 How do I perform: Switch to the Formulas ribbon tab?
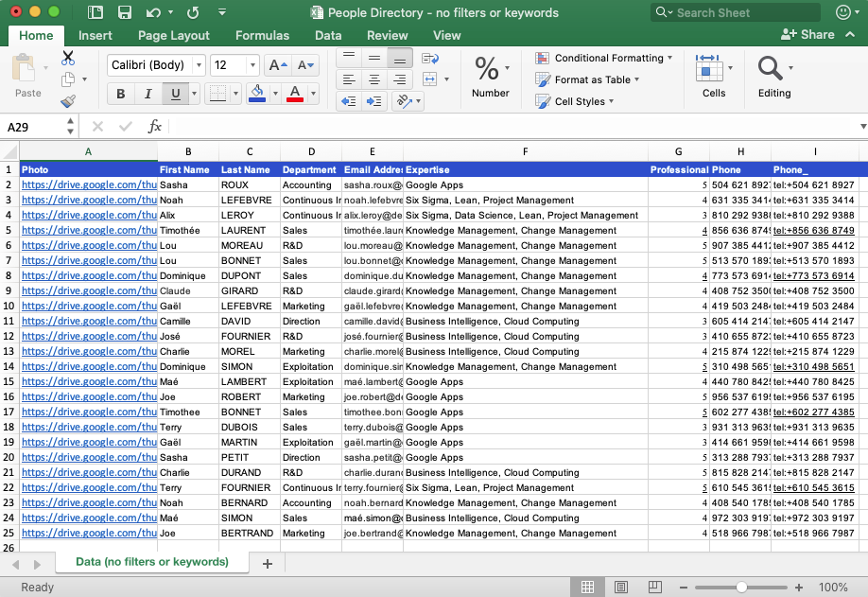coord(263,35)
